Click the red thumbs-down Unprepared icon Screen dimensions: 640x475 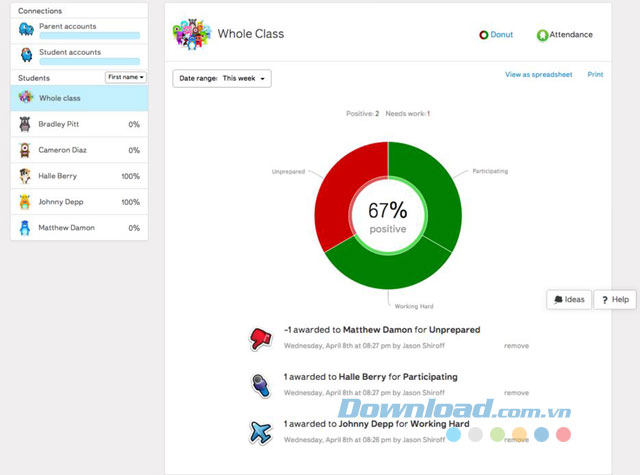pyautogui.click(x=260, y=339)
